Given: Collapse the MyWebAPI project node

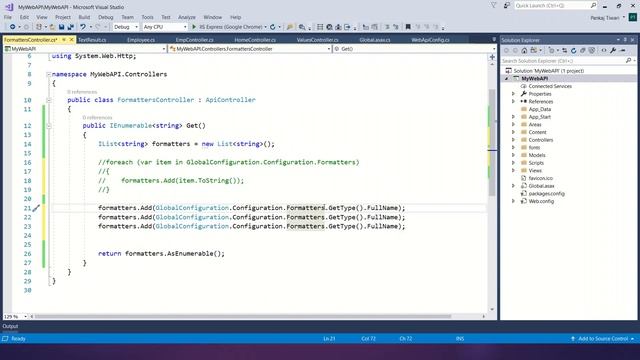Looking at the screenshot, I should 507,79.
